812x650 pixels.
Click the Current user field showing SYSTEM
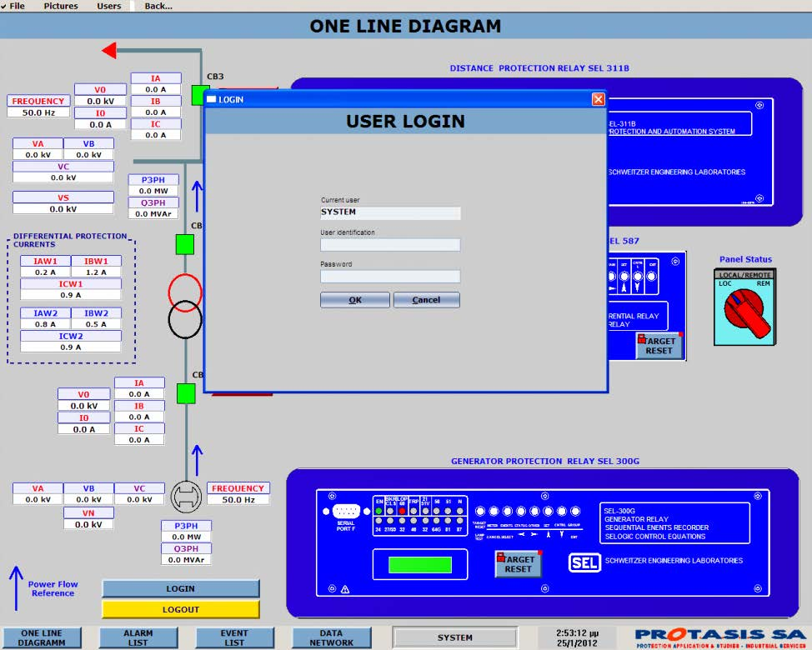[390, 212]
